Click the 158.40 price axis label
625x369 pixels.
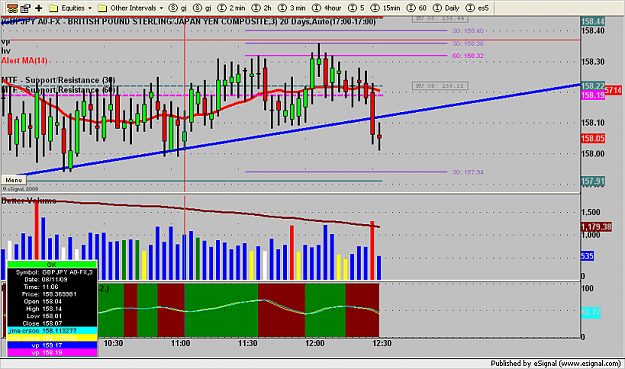[x=593, y=31]
